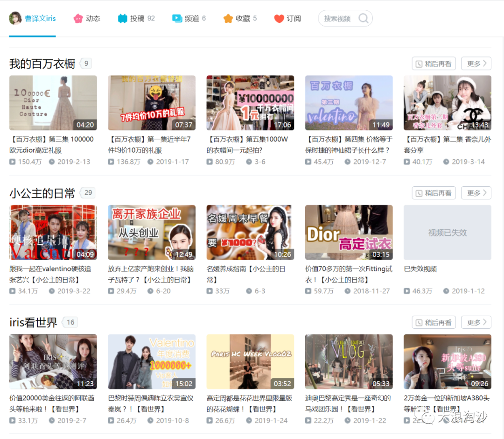Open the iris看世界 channel title
Image resolution: width=504 pixels, height=439 pixels.
pos(33,322)
